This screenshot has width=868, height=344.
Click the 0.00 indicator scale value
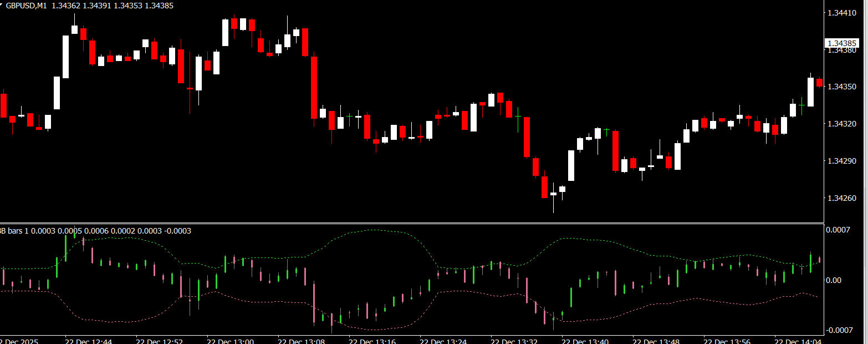pos(834,280)
